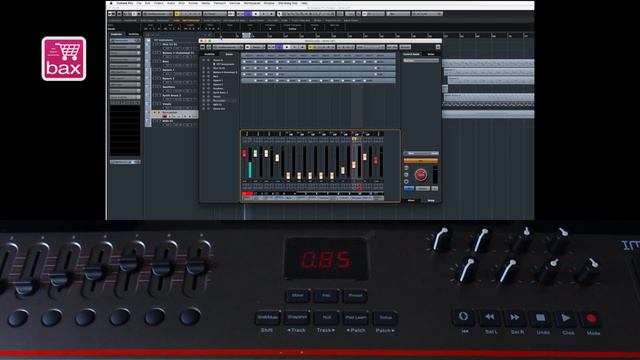This screenshot has width=640, height=360.
Task: Click the loop transport button on keyboard
Action: tap(464, 317)
